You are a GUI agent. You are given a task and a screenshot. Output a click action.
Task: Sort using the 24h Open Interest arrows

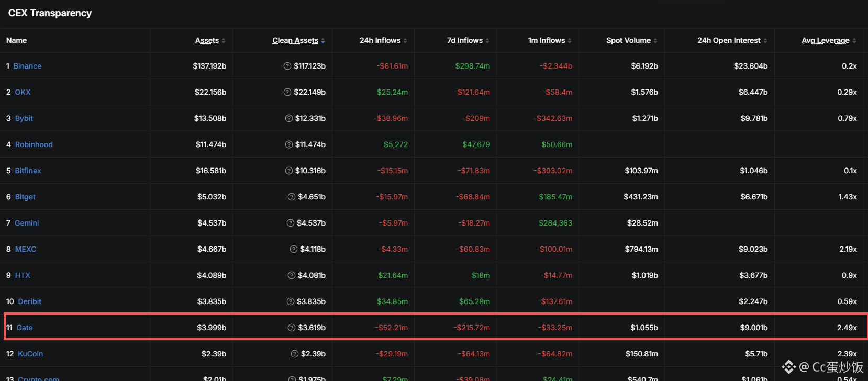coord(765,41)
